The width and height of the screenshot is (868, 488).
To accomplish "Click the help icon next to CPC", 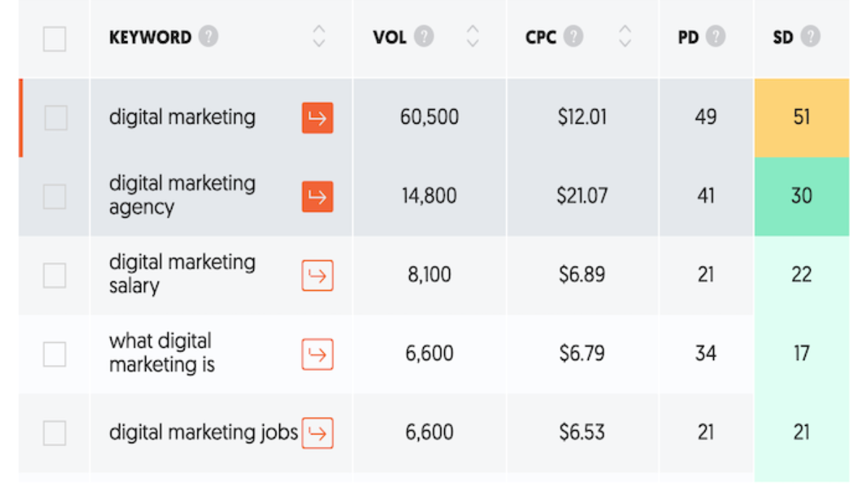I will (x=574, y=37).
